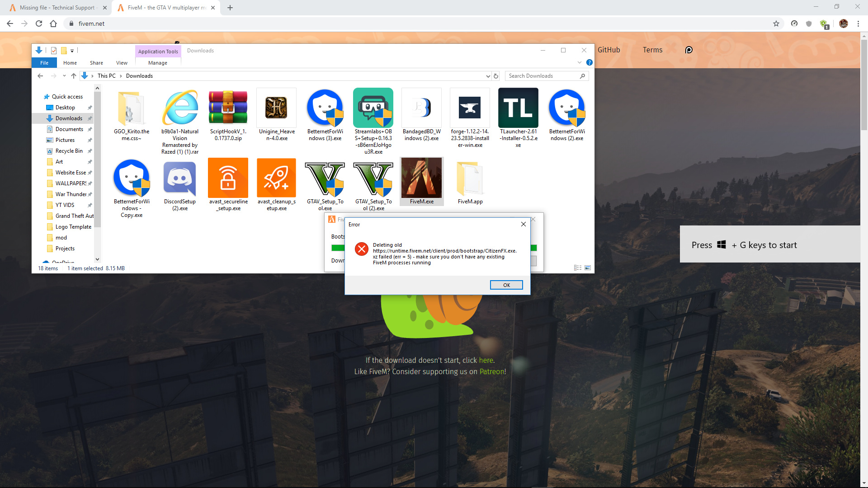Open the Chrome profile avatar

coord(844,23)
